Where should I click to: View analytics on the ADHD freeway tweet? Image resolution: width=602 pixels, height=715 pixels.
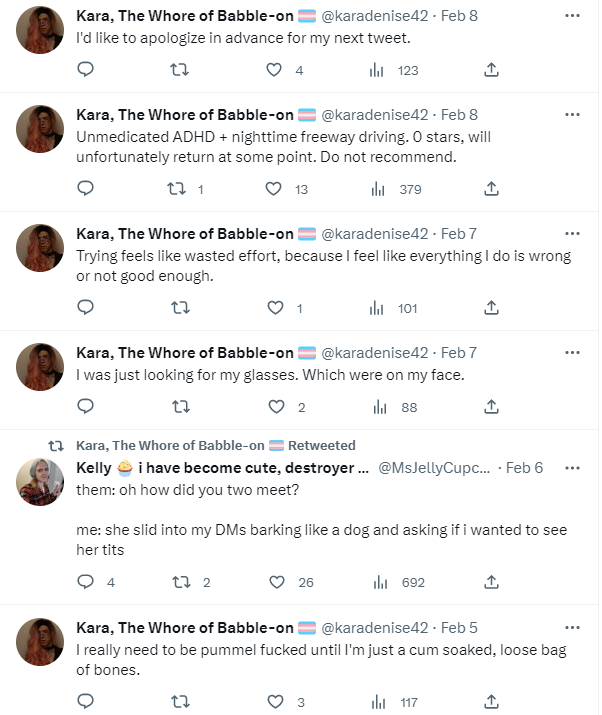377,189
